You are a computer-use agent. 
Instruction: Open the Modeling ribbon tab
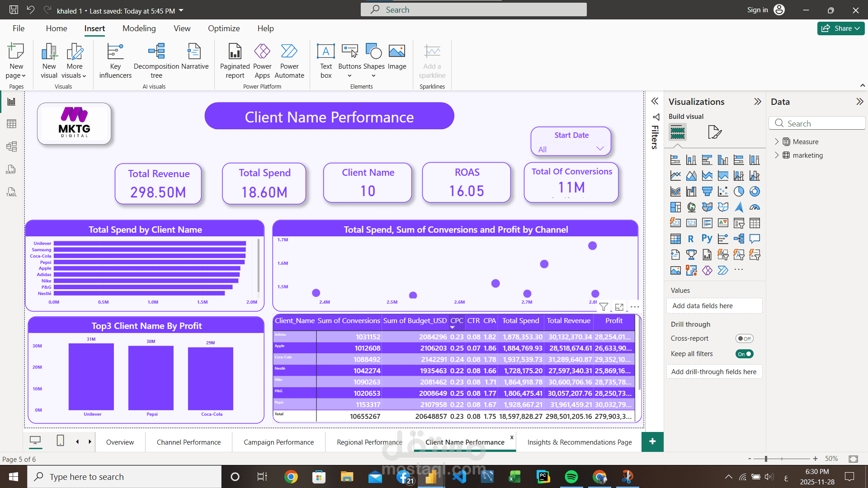pos(139,28)
